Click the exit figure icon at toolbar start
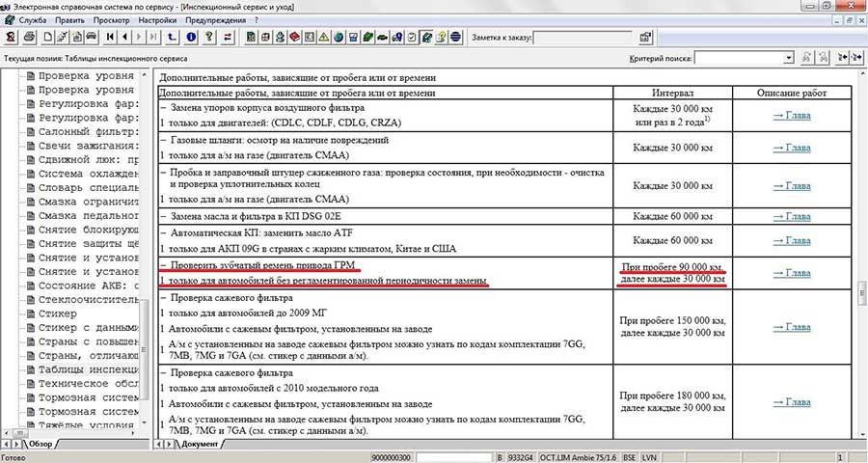The width and height of the screenshot is (868, 463). pos(11,37)
